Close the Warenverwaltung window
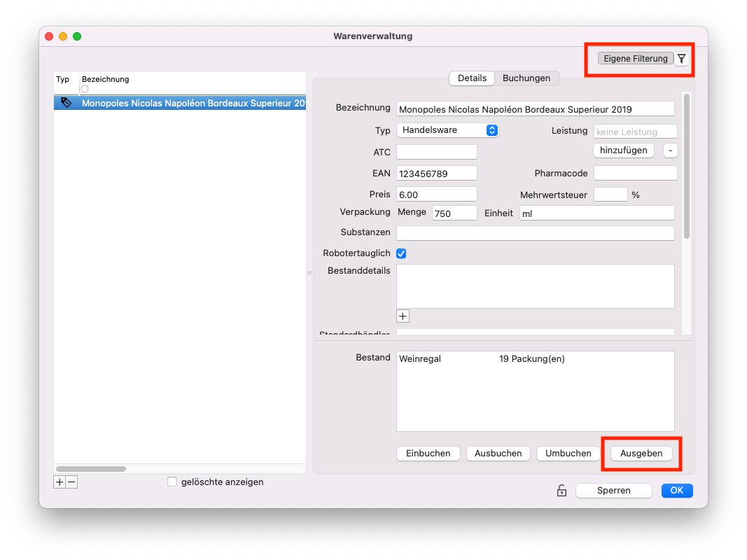 [49, 36]
